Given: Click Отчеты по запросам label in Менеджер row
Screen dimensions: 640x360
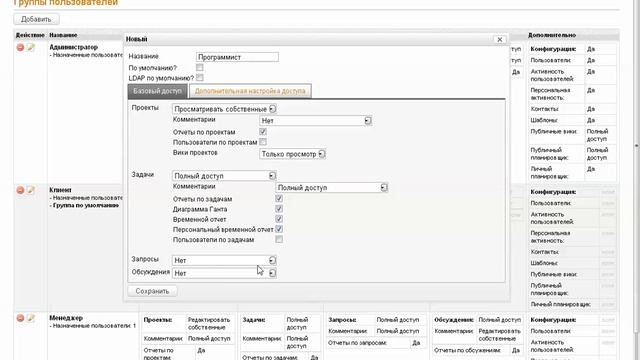Looking at the screenshot, I should pos(357,343).
